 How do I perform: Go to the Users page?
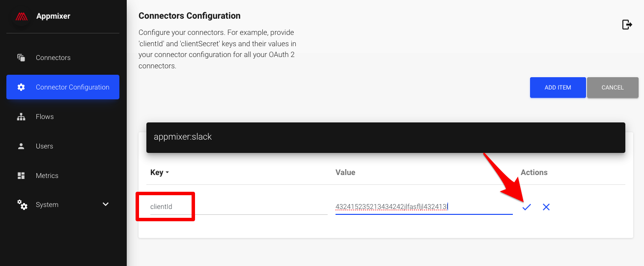pos(44,146)
